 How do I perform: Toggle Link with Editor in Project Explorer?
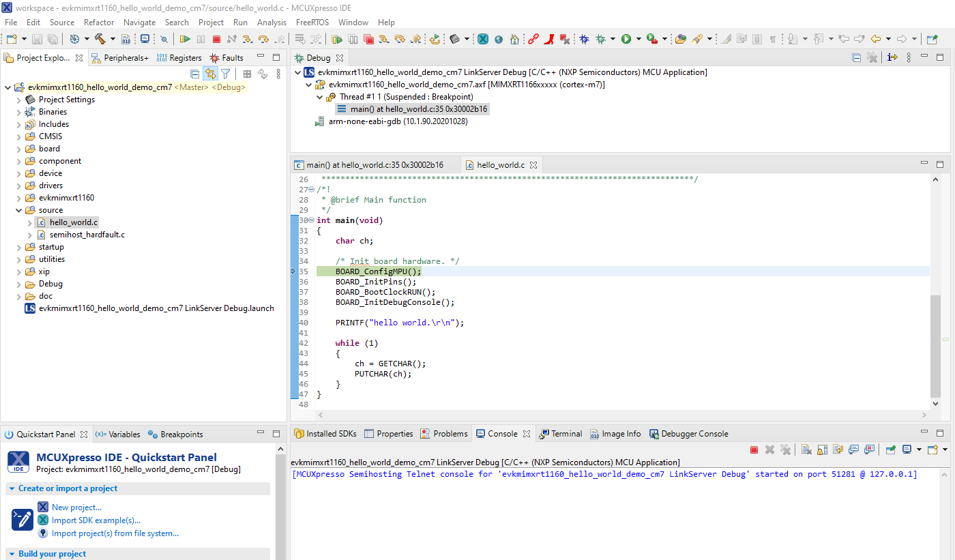pyautogui.click(x=210, y=74)
